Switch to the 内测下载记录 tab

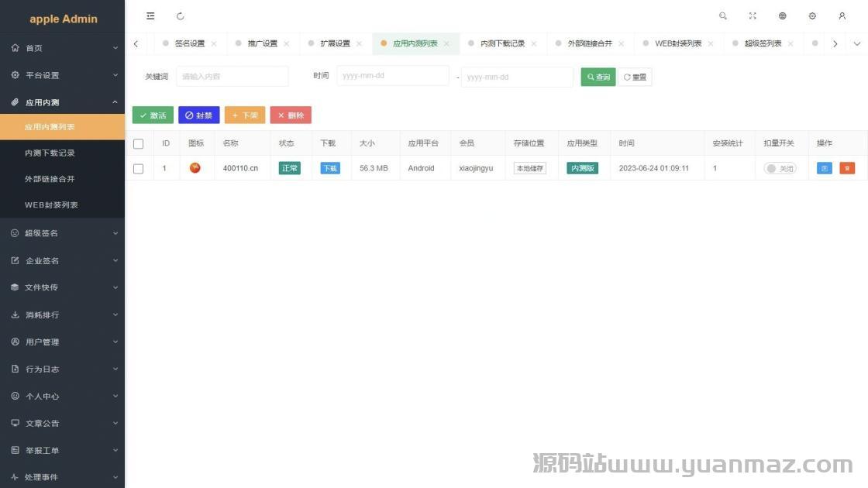502,43
